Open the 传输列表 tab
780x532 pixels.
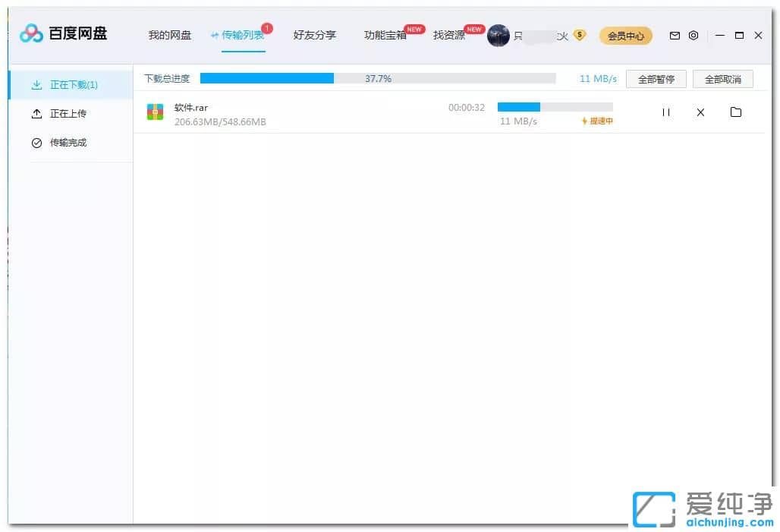point(243,35)
